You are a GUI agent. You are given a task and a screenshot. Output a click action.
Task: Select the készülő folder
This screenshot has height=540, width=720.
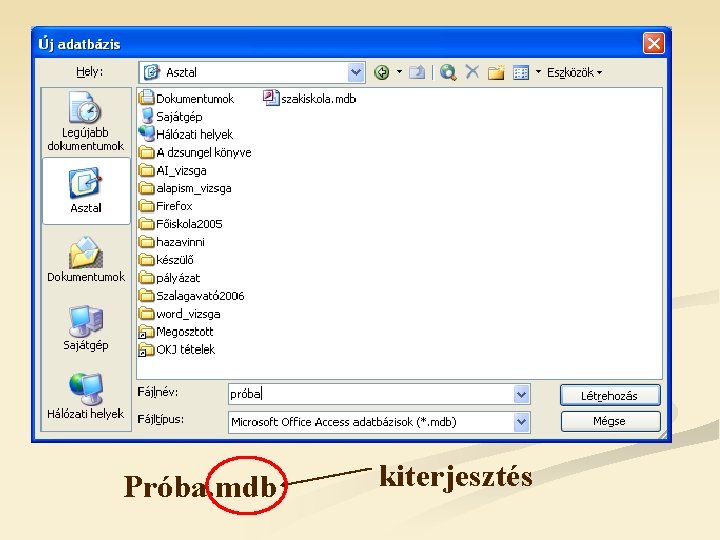click(x=166, y=260)
